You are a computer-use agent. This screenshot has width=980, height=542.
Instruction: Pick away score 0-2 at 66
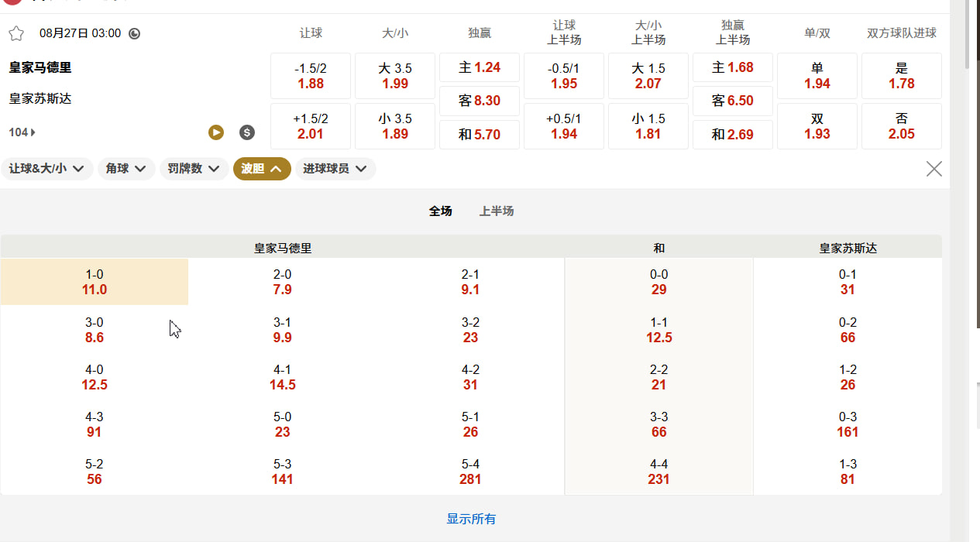848,330
